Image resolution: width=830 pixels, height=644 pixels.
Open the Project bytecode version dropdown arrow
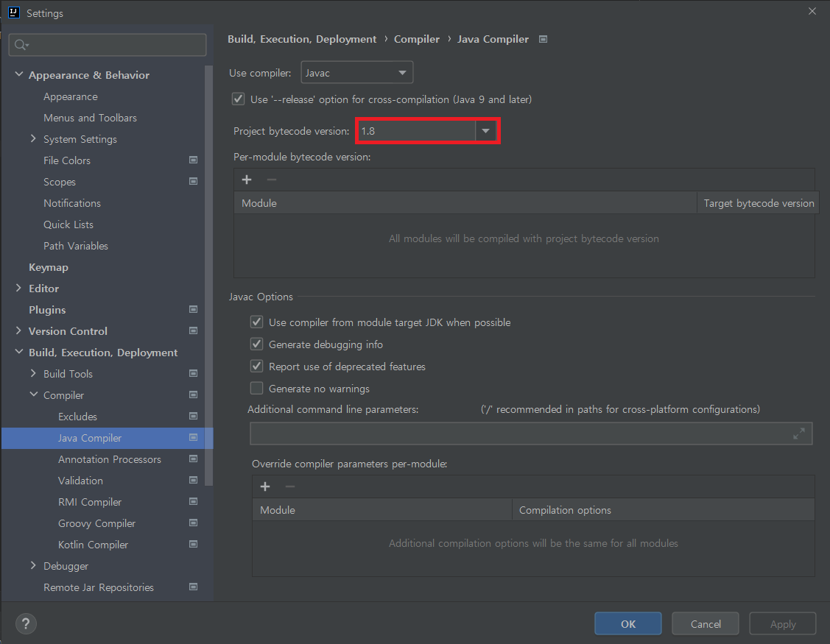[485, 131]
